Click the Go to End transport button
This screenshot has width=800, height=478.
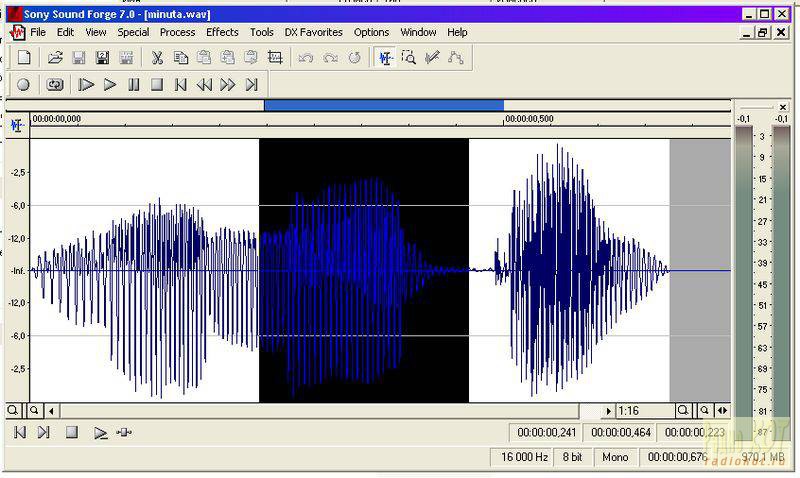point(252,85)
